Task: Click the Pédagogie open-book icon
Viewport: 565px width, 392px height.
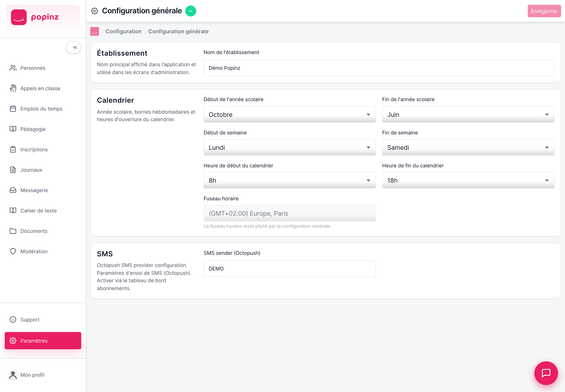Action: 13,129
